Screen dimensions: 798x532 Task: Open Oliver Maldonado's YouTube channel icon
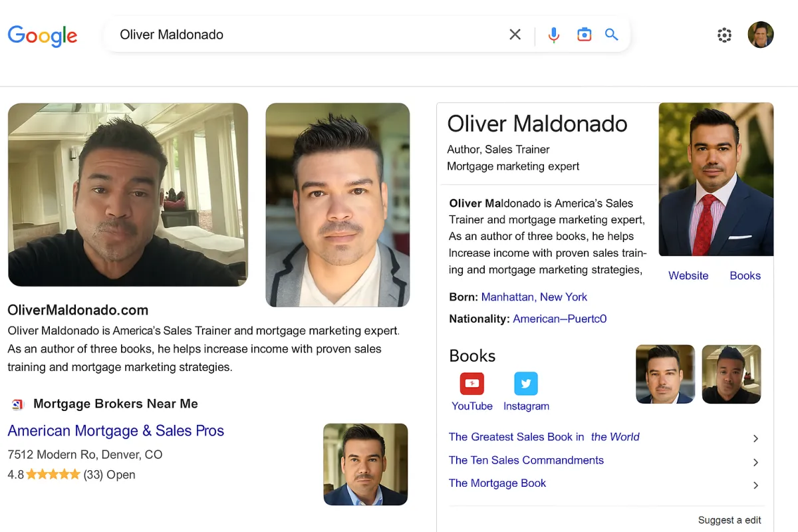tap(471, 383)
